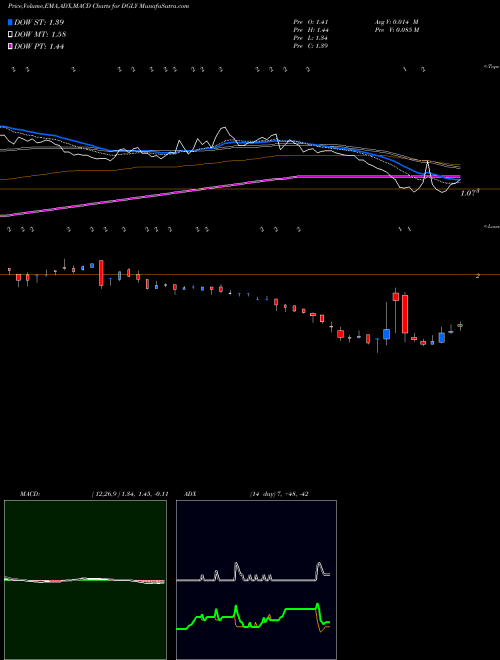Screen dimensions: 500x660
Task: Click the 1.07 price level label
Action: click(470, 194)
